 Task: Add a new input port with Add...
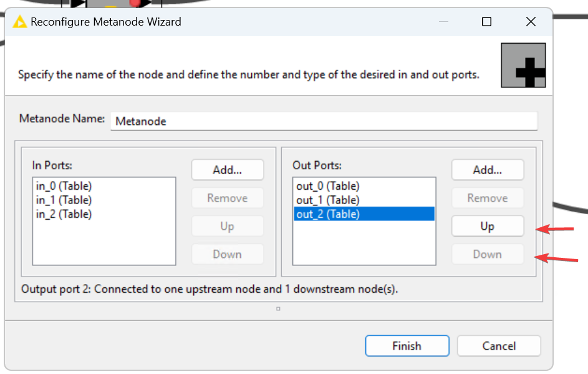tap(227, 170)
